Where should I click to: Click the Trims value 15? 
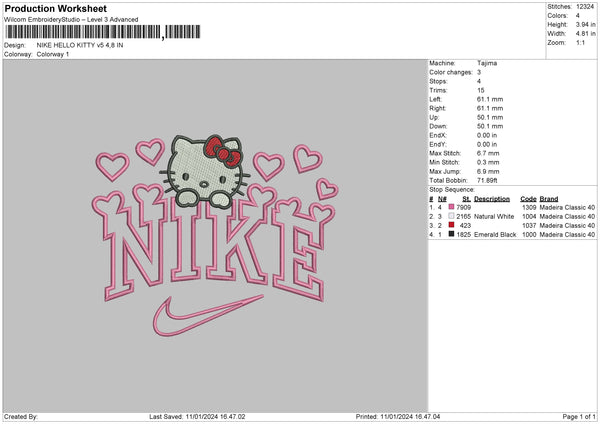click(481, 90)
